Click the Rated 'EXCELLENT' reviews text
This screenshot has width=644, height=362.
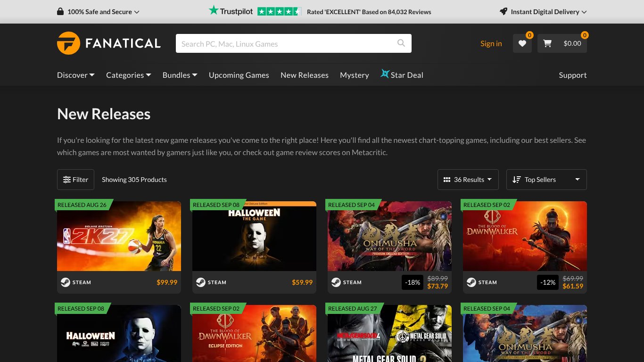(369, 12)
